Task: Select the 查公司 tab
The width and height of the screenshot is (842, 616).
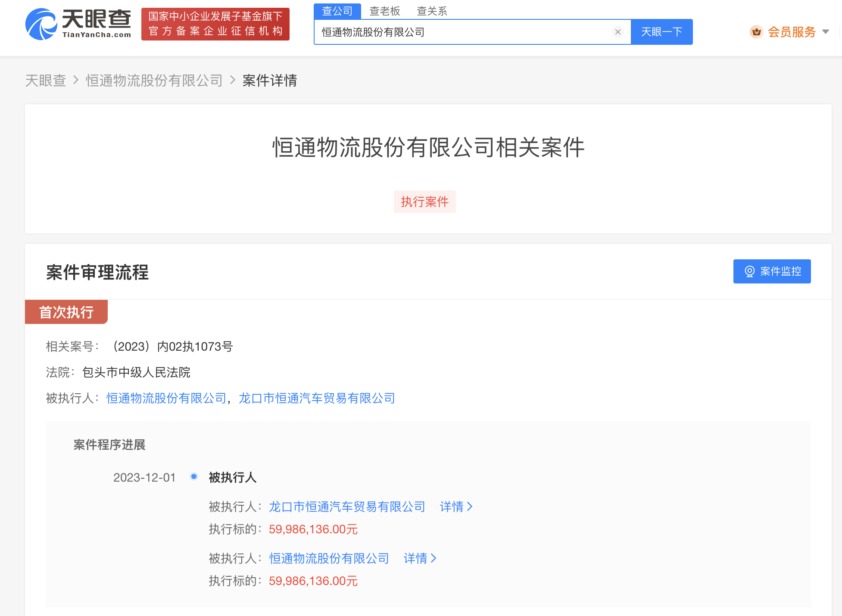Action: pyautogui.click(x=337, y=11)
